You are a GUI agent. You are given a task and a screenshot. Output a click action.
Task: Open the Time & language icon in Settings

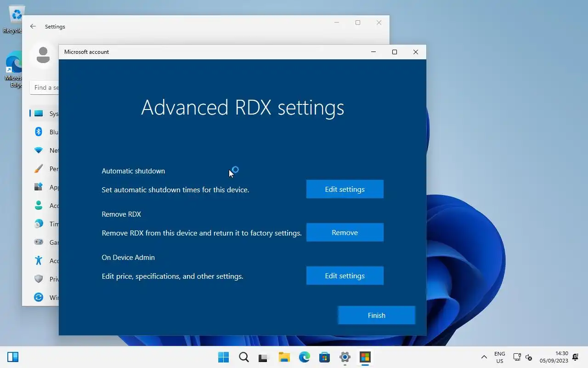point(39,224)
